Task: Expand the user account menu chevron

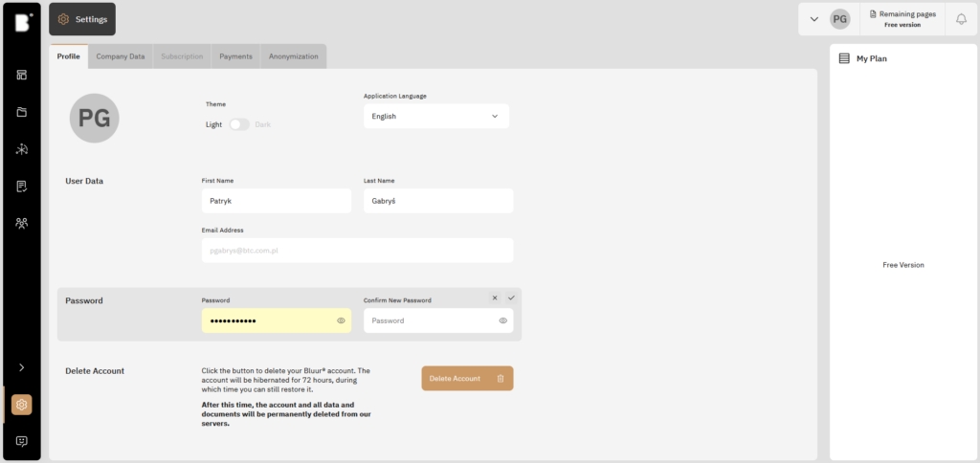Action: 814,19
